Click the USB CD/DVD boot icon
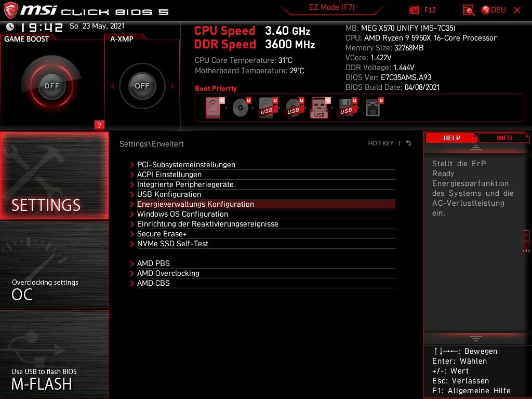The width and height of the screenshot is (532, 399). (295, 108)
